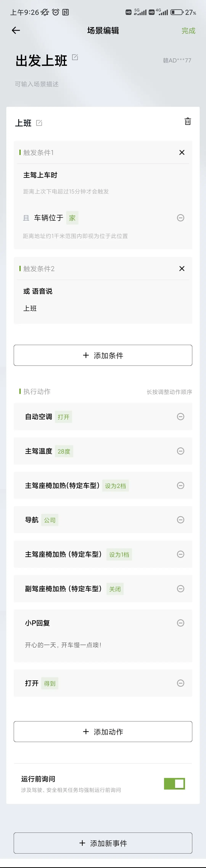206x868 pixels.
Task: Edit the scene title 出发上班 pencil icon
Action: pos(75,57)
